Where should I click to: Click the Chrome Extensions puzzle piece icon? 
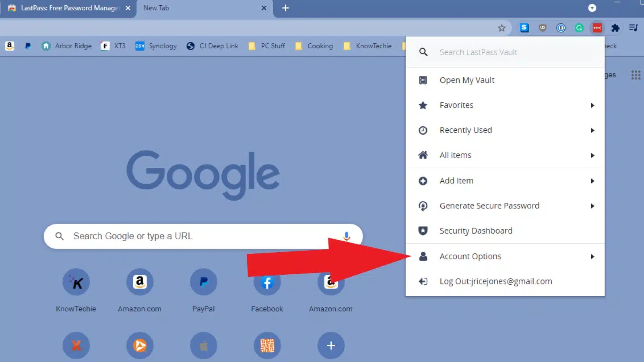[615, 28]
